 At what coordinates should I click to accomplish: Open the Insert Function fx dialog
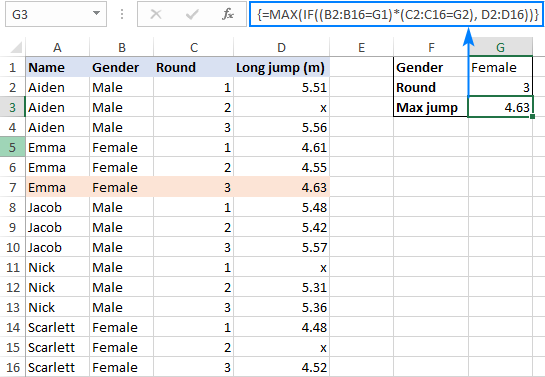pyautogui.click(x=228, y=14)
